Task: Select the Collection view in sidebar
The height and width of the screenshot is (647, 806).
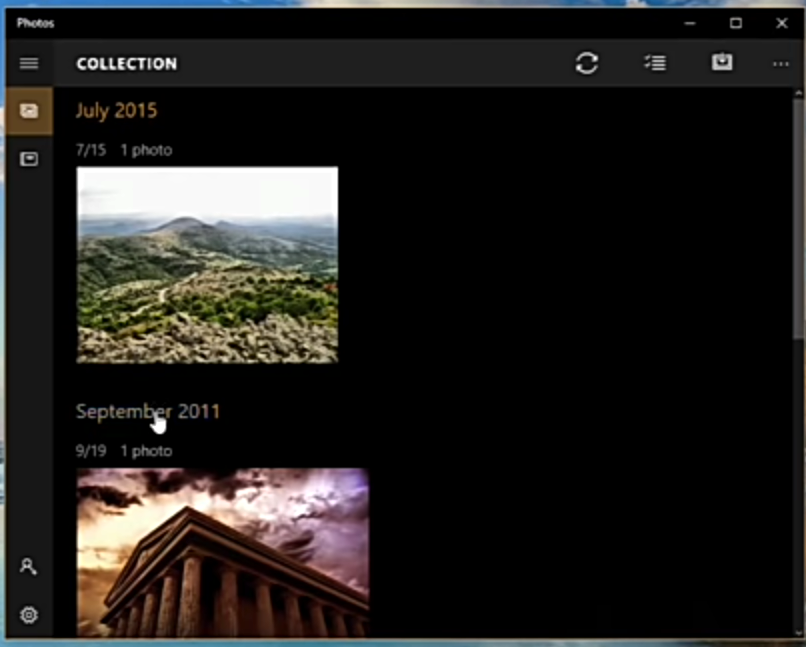Action: click(x=29, y=110)
